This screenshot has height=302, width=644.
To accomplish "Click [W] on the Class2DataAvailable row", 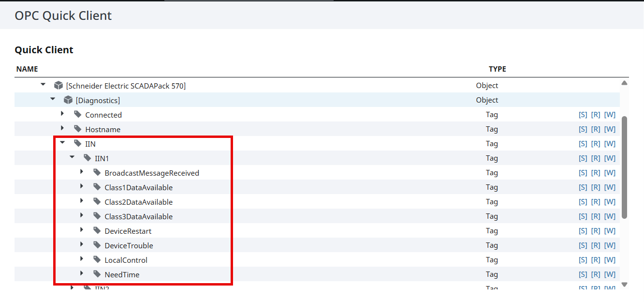I will point(610,202).
